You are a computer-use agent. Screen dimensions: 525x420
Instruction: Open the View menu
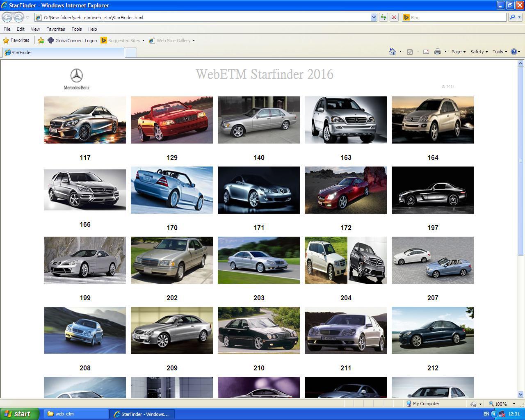(x=35, y=29)
